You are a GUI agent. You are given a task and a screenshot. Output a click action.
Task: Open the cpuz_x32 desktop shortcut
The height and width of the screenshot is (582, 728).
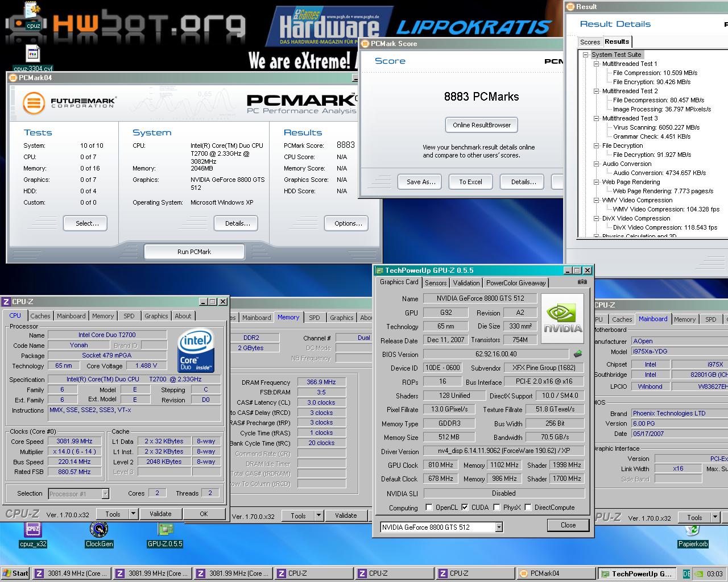[x=33, y=535]
